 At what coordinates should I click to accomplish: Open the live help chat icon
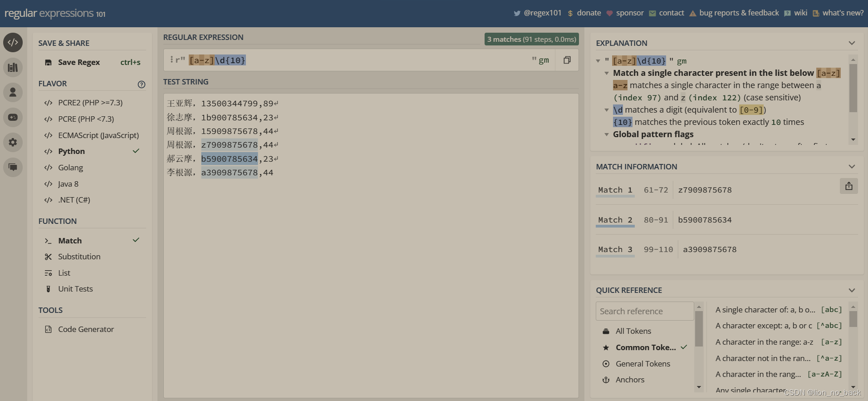coord(13,167)
